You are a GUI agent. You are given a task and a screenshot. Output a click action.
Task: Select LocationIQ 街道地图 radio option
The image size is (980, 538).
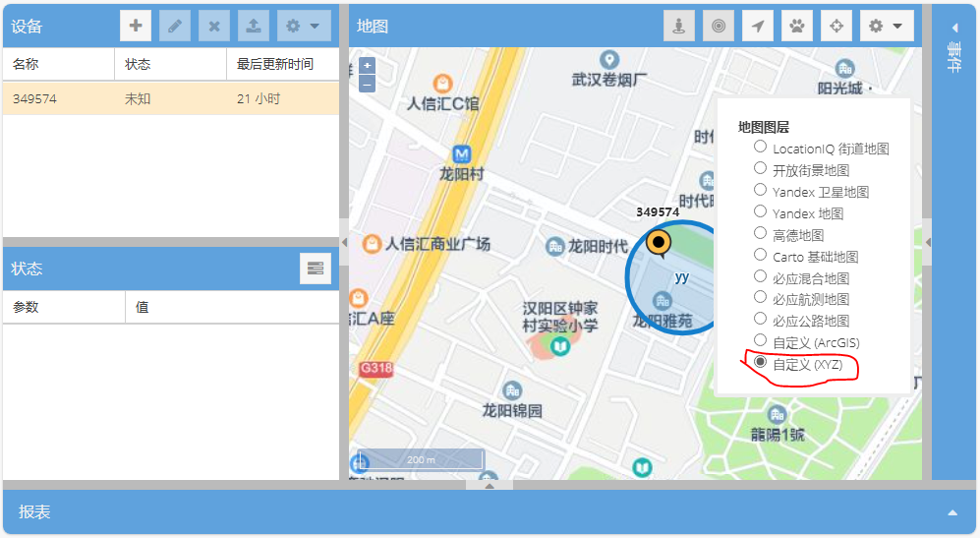click(760, 147)
